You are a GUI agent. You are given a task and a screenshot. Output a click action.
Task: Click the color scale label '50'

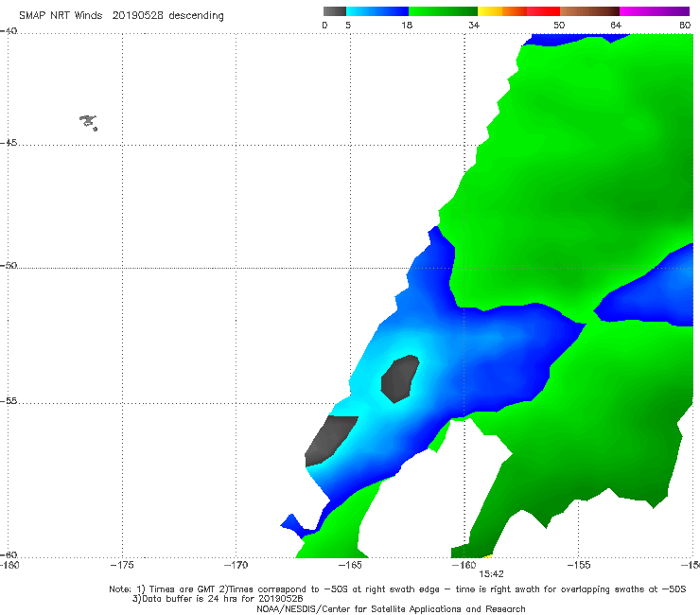559,25
